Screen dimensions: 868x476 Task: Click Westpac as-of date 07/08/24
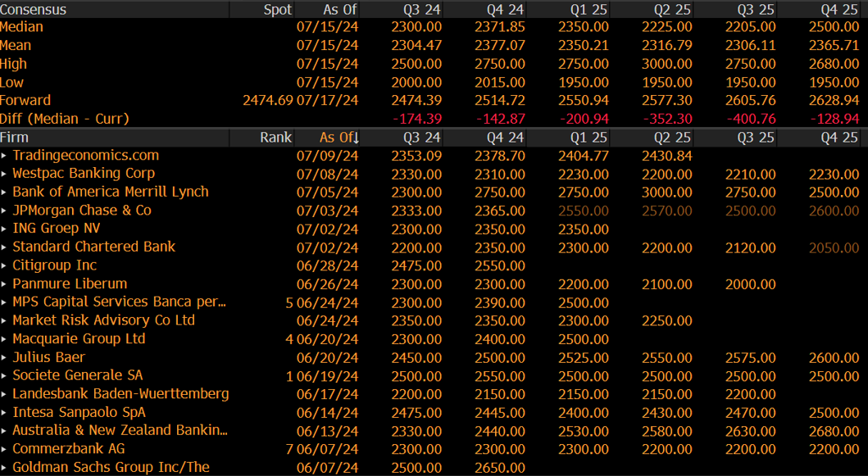(328, 175)
